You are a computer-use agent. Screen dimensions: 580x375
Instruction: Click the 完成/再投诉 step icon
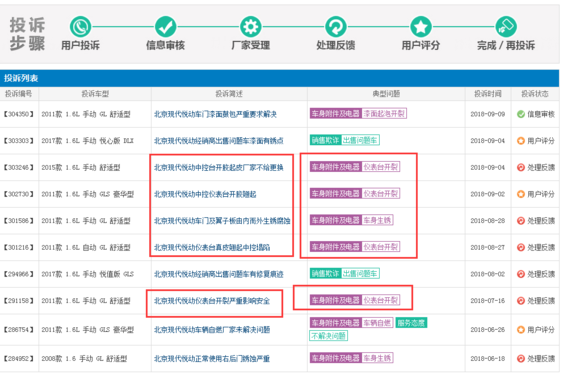506,27
